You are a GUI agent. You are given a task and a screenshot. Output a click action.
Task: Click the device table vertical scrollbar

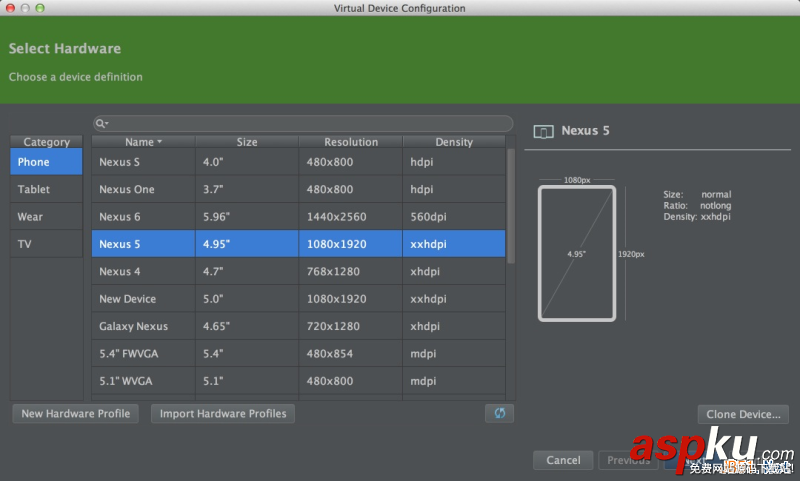tap(511, 206)
